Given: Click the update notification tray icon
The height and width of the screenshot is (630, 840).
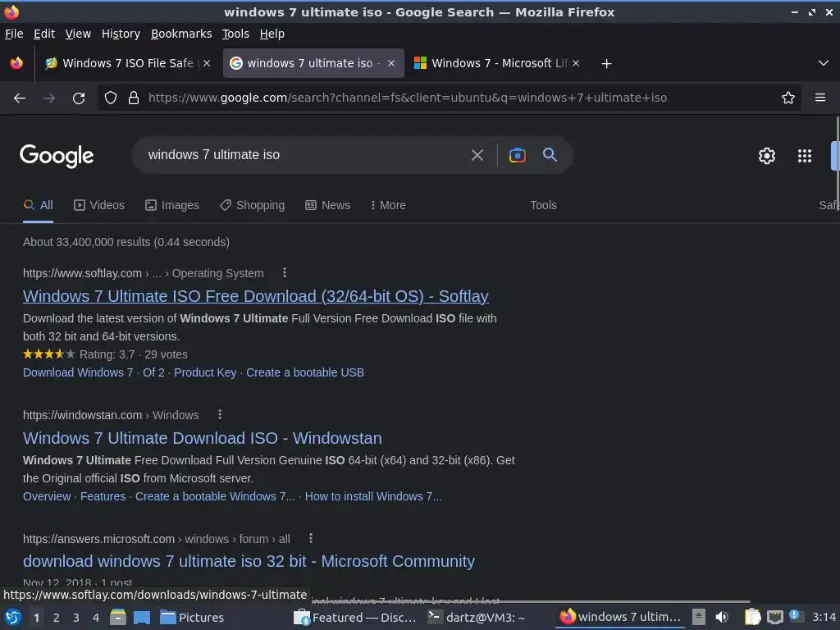Looking at the screenshot, I should [x=795, y=616].
